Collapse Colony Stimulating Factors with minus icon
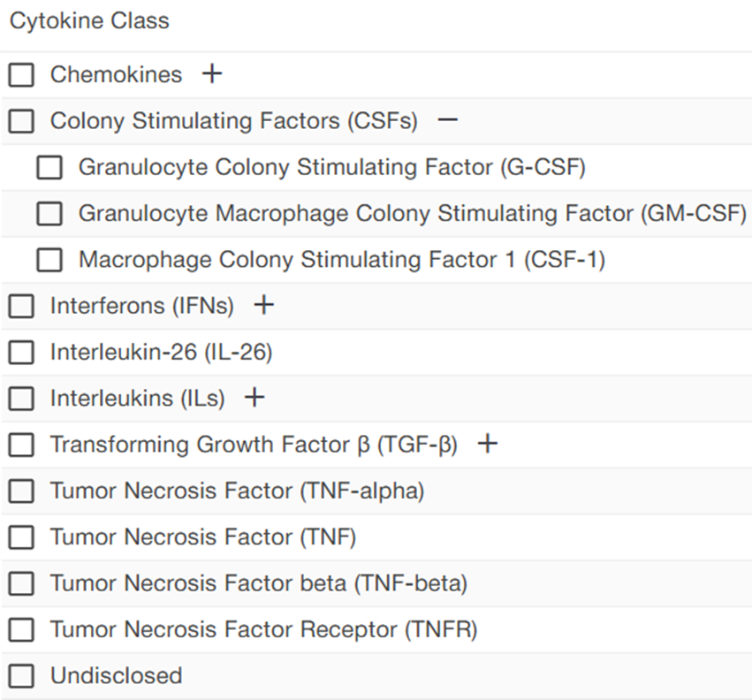752x700 pixels. 448,120
